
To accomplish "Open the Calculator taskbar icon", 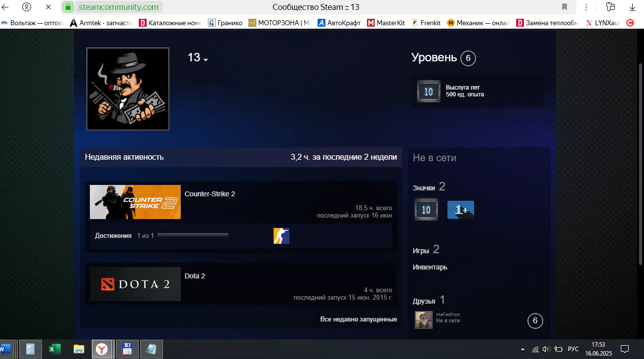I will click(30, 349).
